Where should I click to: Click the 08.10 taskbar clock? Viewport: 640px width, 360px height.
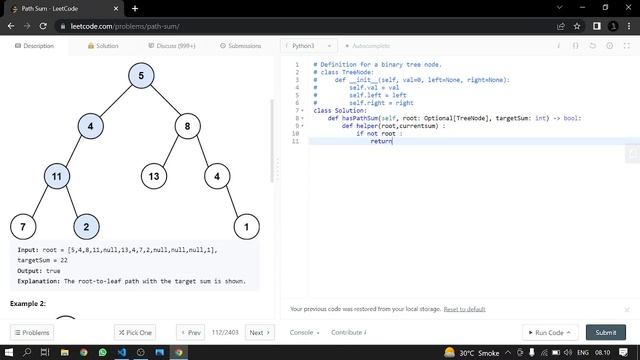click(x=602, y=353)
